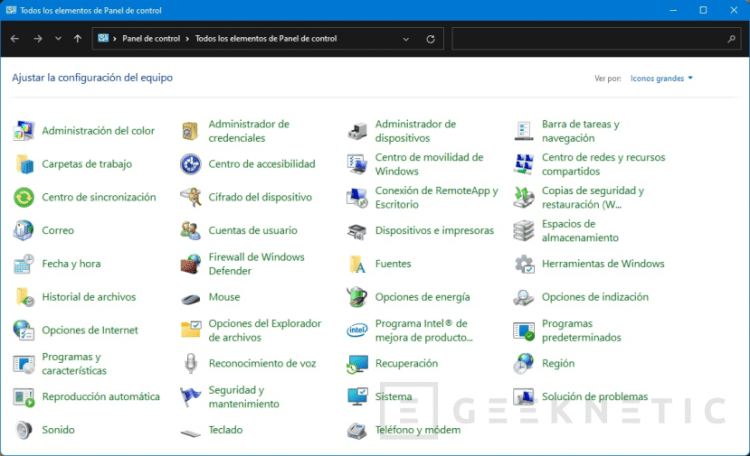
Task: Open Opciones de energía icon
Action: coord(357,297)
